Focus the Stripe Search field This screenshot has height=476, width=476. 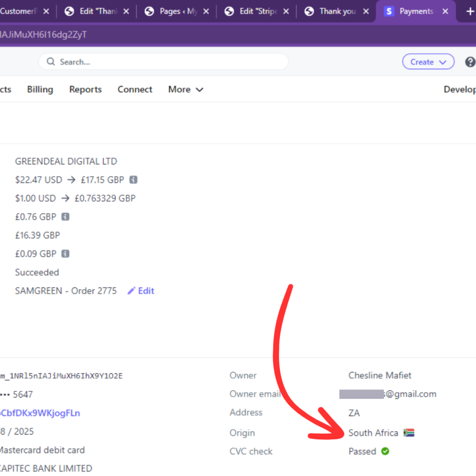click(163, 62)
